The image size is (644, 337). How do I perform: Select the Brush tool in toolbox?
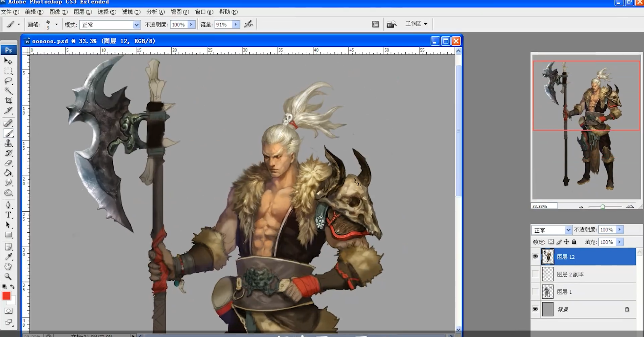[x=8, y=133]
